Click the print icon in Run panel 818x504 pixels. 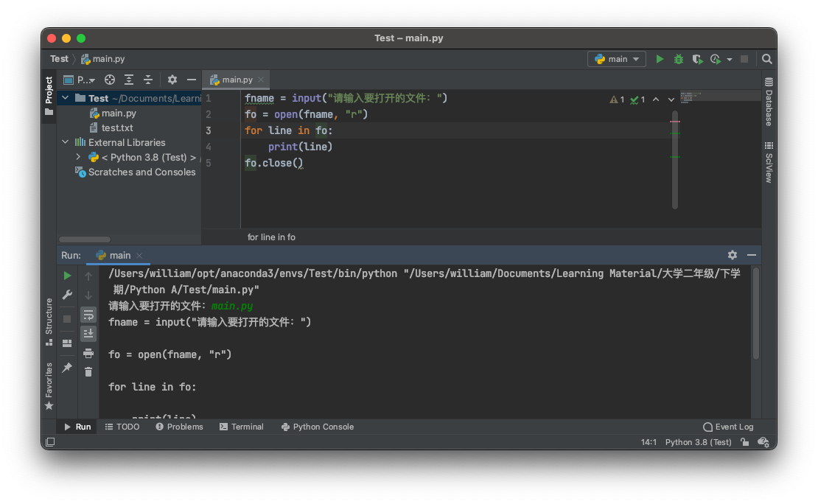[88, 353]
